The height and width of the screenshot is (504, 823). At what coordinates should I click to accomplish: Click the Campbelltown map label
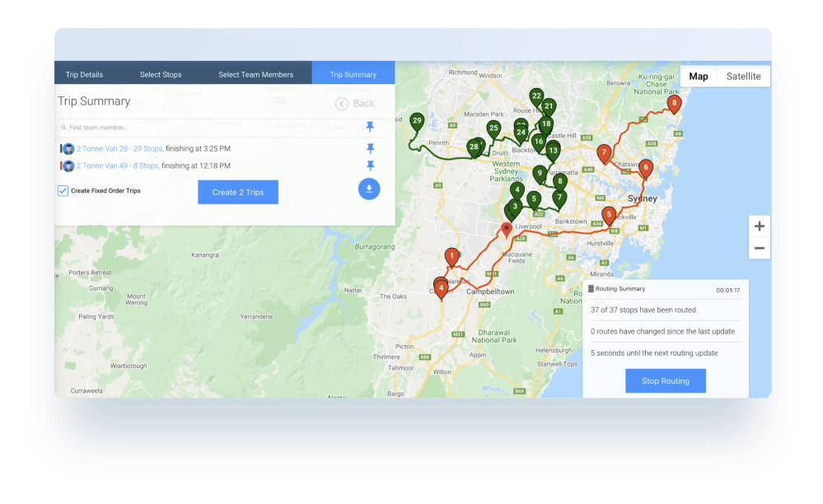[490, 292]
